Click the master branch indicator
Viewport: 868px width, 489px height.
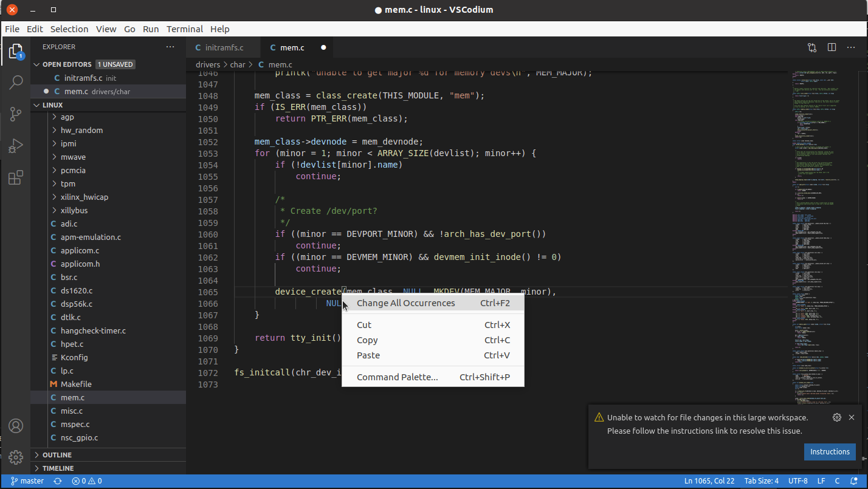click(x=27, y=480)
